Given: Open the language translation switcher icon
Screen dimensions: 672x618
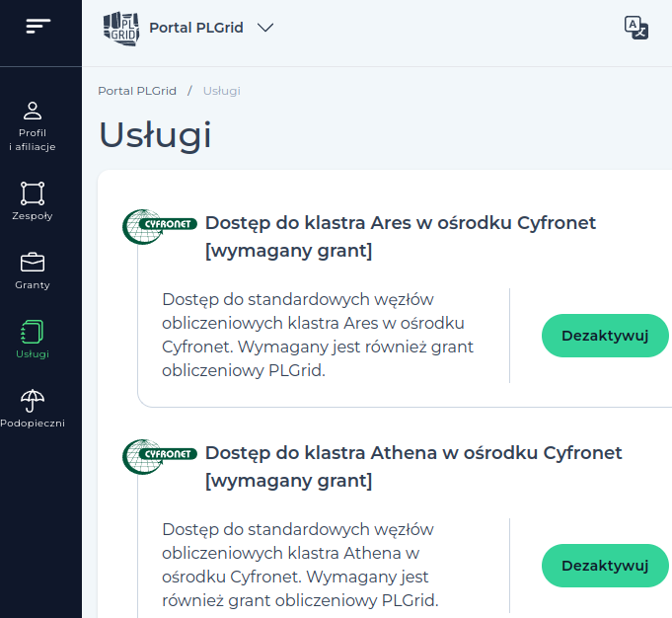Looking at the screenshot, I should pyautogui.click(x=636, y=28).
